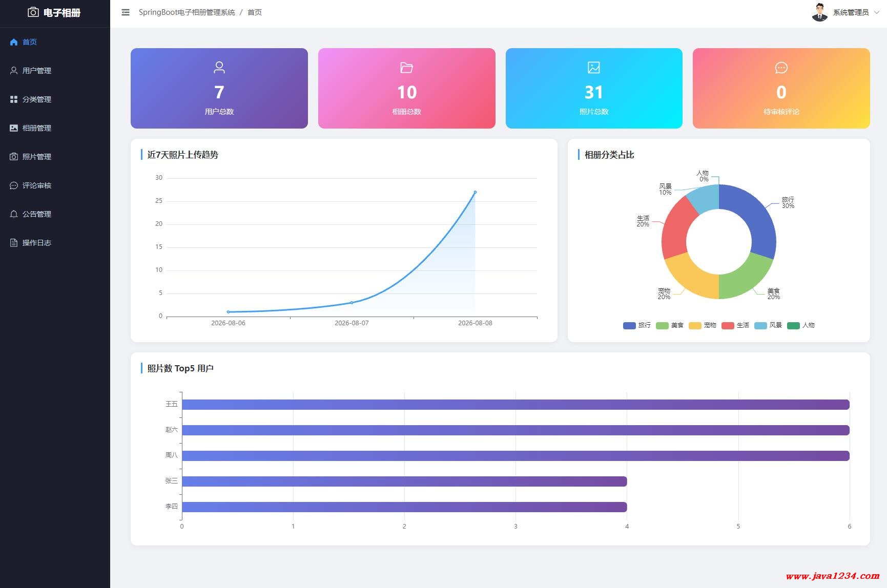The image size is (887, 588).
Task: Toggle the 美食 legend series off
Action: 670,325
